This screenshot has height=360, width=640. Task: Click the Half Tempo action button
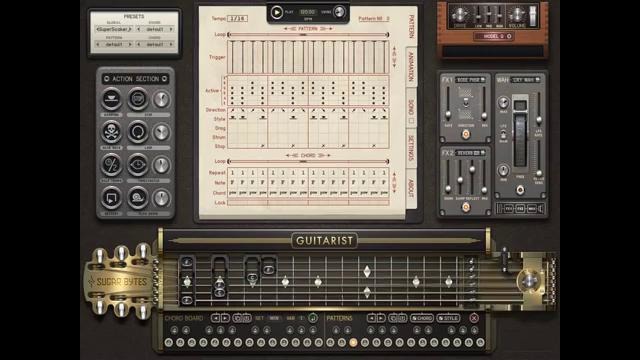tap(111, 165)
